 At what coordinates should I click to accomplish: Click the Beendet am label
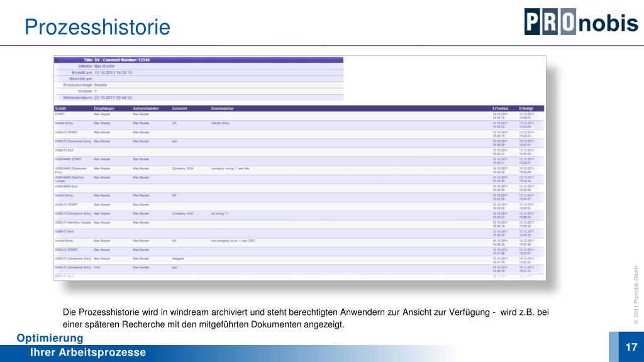[x=81, y=79]
